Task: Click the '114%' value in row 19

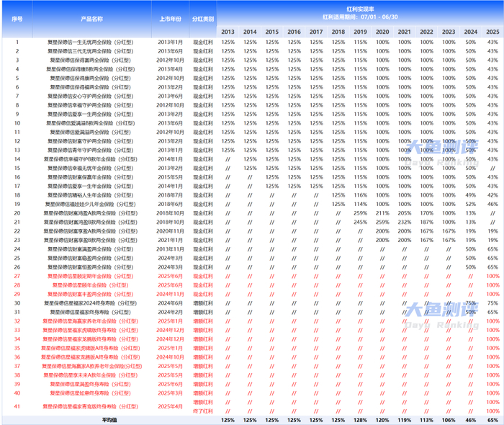Action: [x=360, y=204]
